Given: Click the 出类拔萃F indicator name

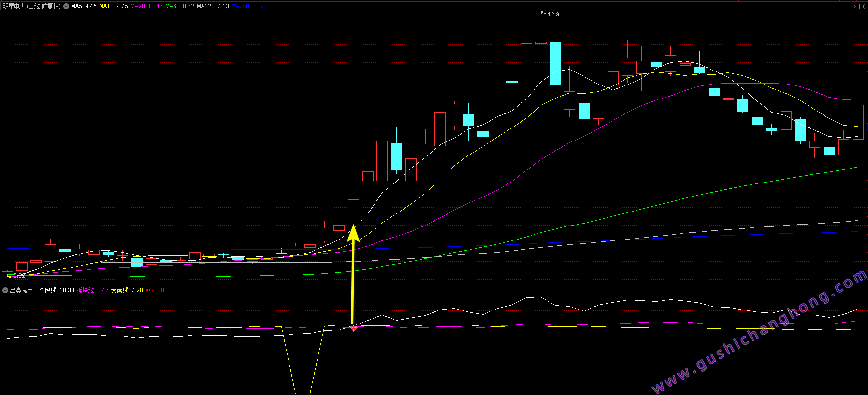Looking at the screenshot, I should point(23,290).
